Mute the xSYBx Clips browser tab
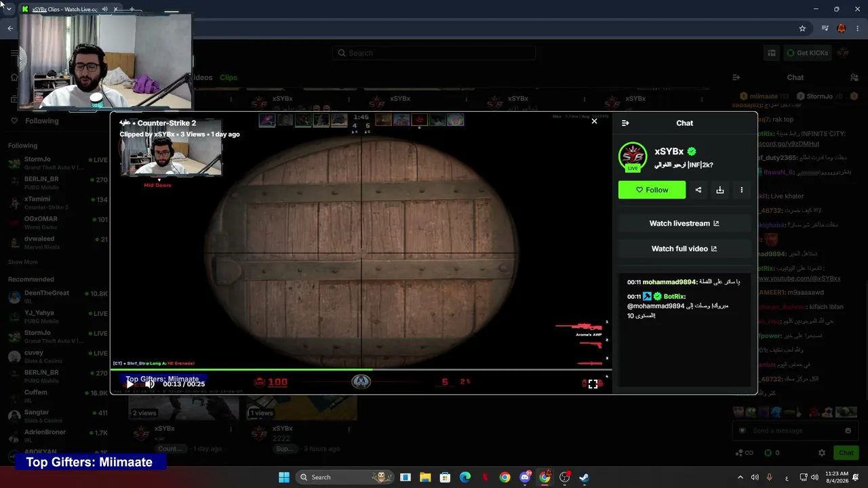The height and width of the screenshot is (488, 868). coord(105,9)
